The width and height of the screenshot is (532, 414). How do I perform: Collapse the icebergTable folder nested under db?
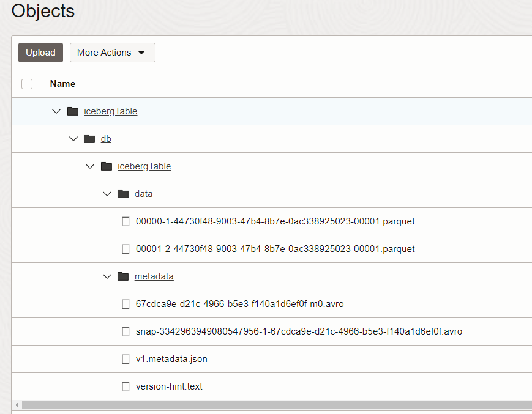(x=90, y=166)
